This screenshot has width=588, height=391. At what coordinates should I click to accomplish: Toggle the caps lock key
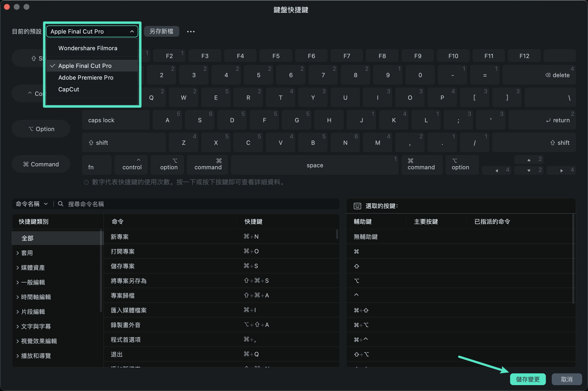(x=116, y=120)
